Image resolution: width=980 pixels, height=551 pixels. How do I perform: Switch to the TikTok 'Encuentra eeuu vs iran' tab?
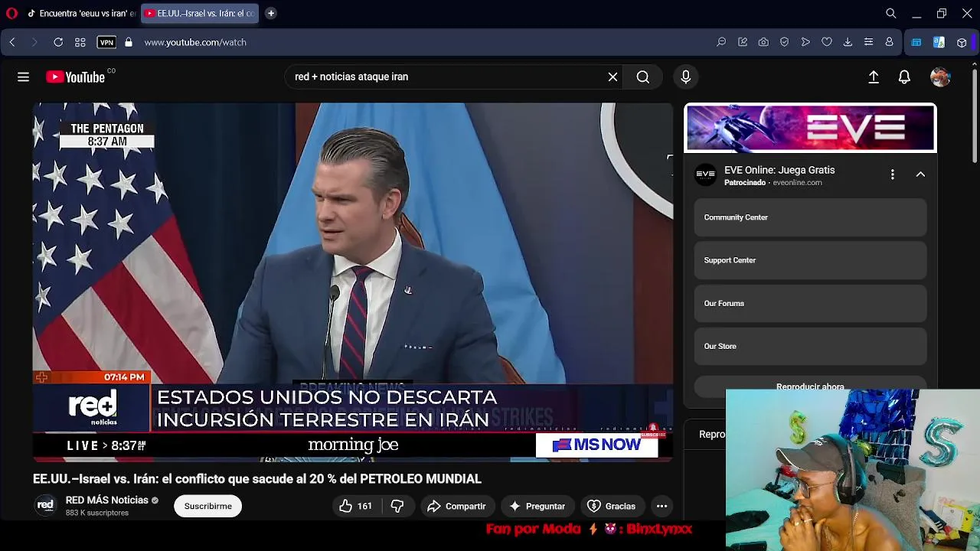coord(81,13)
